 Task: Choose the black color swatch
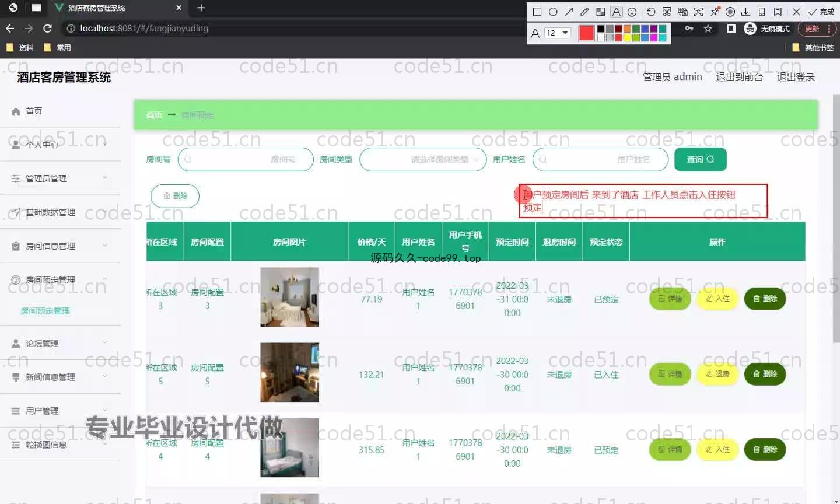click(x=601, y=29)
